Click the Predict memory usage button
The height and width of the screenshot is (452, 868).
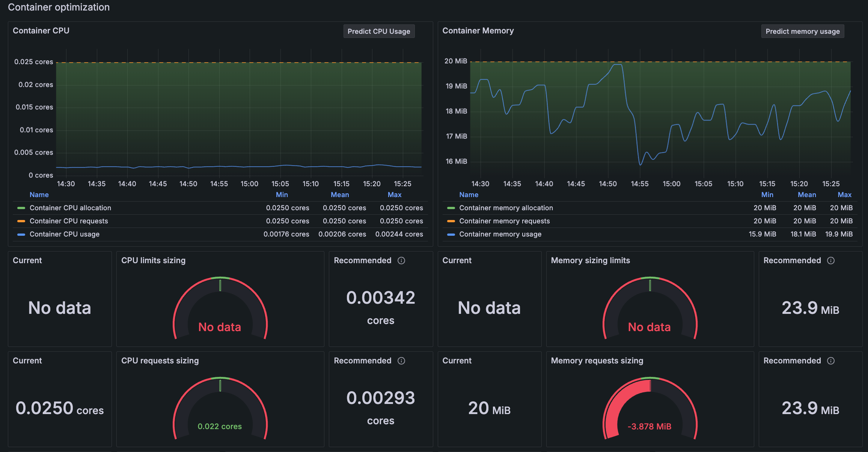(803, 31)
